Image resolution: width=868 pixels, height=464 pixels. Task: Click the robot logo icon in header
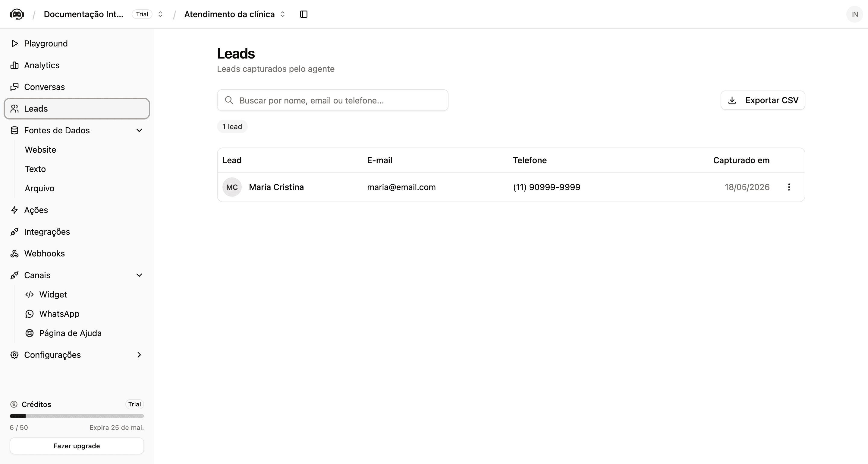tap(17, 14)
